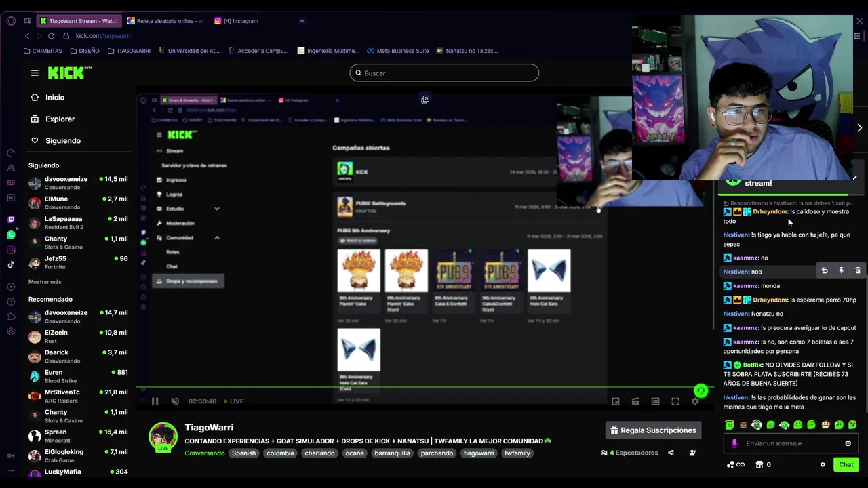Viewport: 868px width, 488px height.
Task: Open ElMune channel in Siguiendo
Action: 78,203
